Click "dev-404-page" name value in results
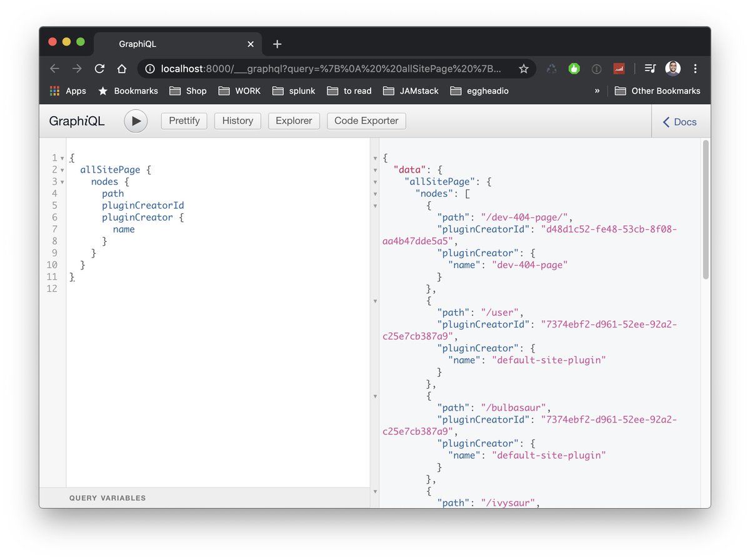 529,265
